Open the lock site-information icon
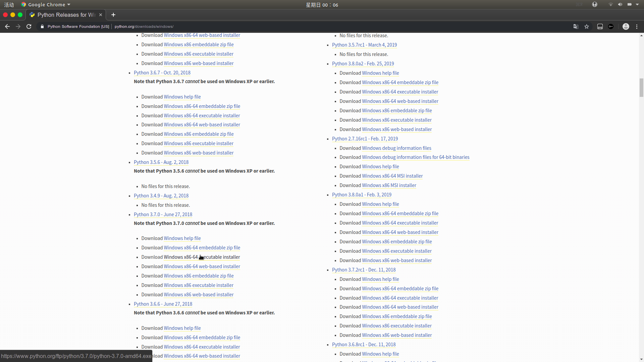 (x=42, y=26)
